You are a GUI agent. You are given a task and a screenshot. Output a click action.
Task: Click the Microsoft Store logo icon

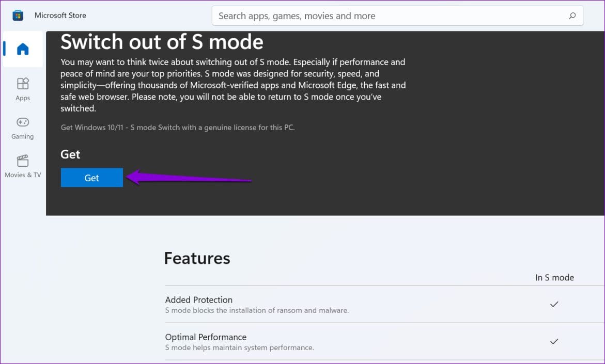(x=18, y=15)
